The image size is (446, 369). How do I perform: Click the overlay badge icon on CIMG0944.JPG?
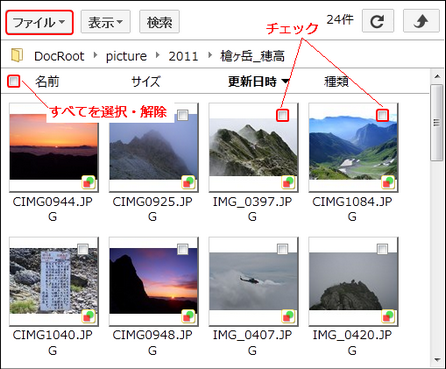point(88,182)
